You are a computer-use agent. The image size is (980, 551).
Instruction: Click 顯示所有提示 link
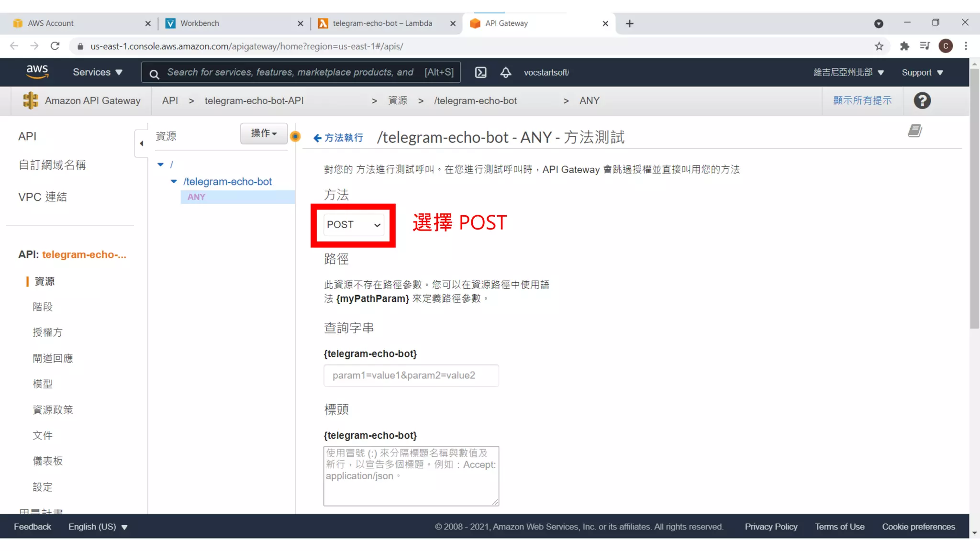point(862,100)
